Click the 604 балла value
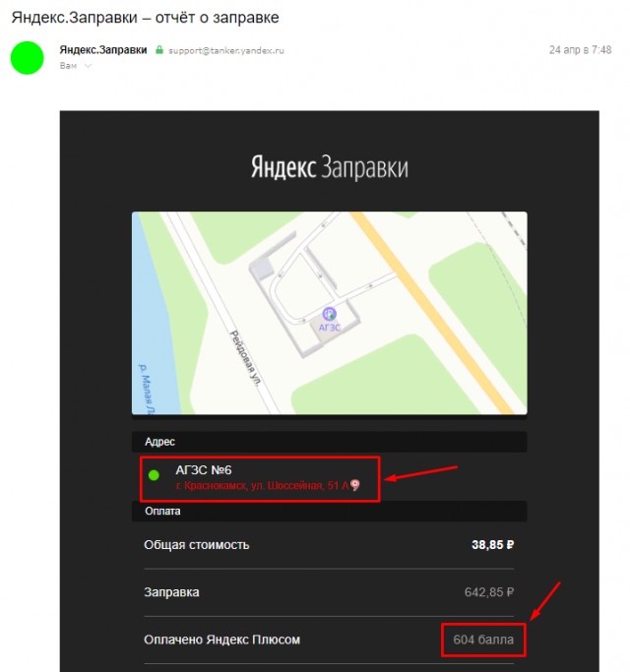The height and width of the screenshot is (672, 630). point(483,640)
